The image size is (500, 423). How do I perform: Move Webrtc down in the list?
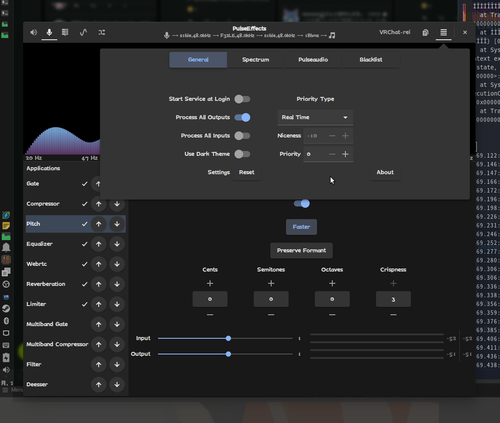[117, 264]
